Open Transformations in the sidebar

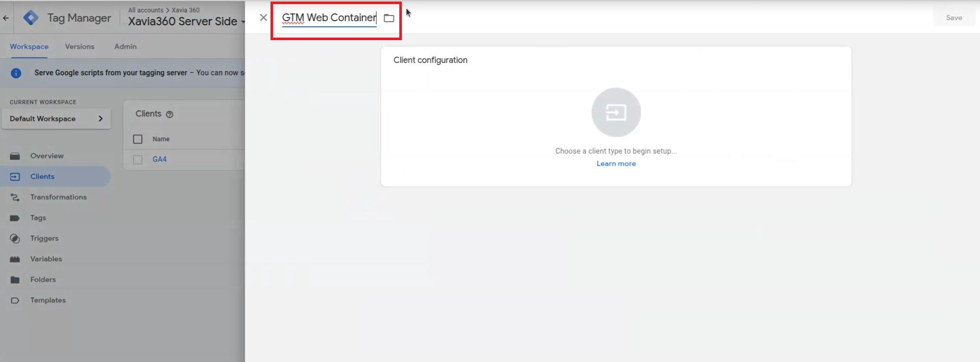click(58, 197)
